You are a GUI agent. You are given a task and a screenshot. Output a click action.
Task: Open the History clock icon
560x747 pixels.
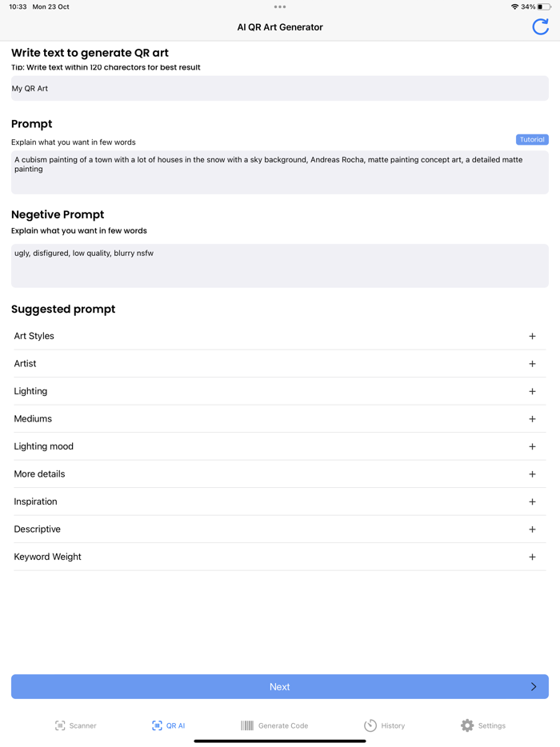(370, 725)
